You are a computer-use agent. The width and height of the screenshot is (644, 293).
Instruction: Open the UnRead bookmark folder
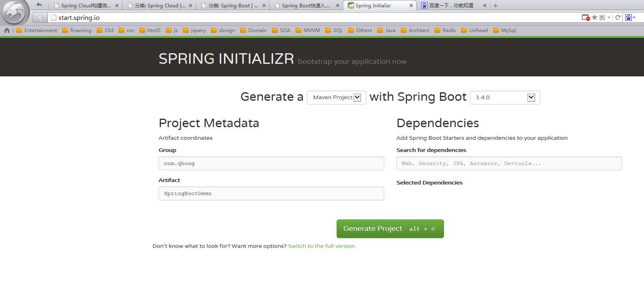pyautogui.click(x=474, y=30)
